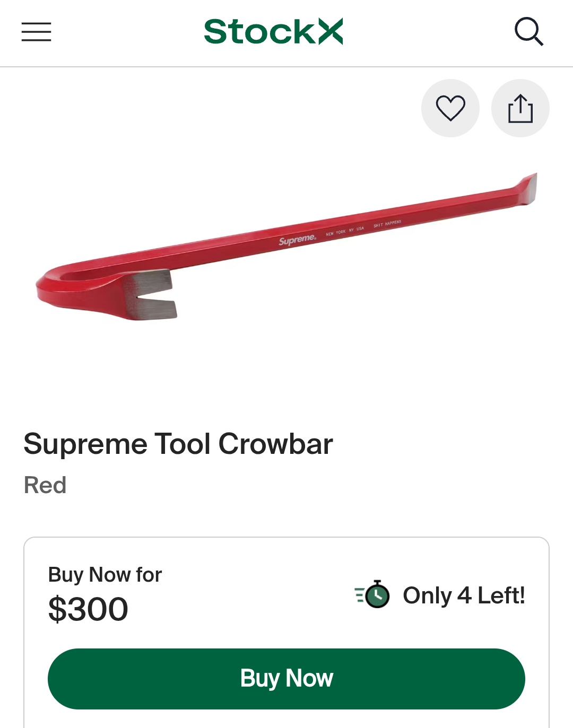Click the Only 4 Left! notice
573x728 pixels.
(x=464, y=595)
